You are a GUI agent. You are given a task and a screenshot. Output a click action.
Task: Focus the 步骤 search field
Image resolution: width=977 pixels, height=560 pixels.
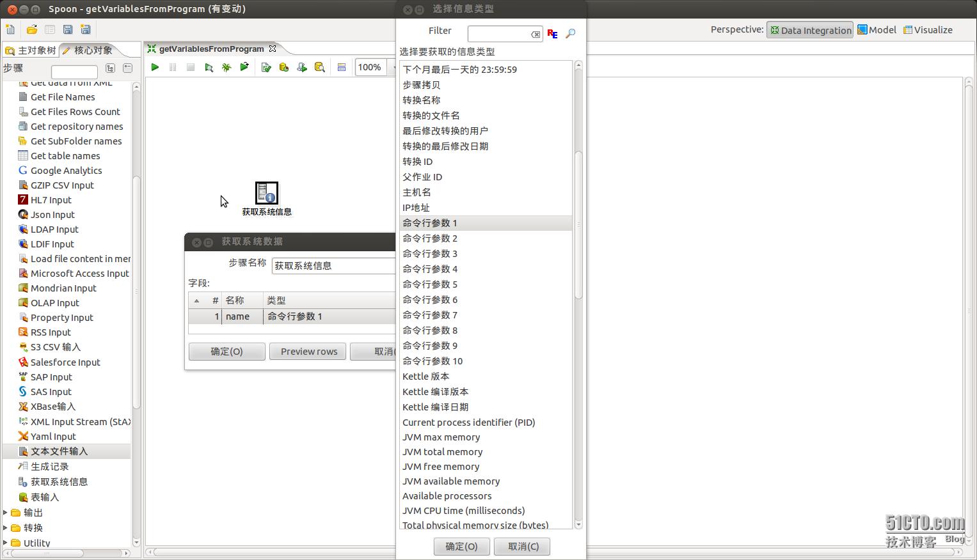click(x=74, y=71)
